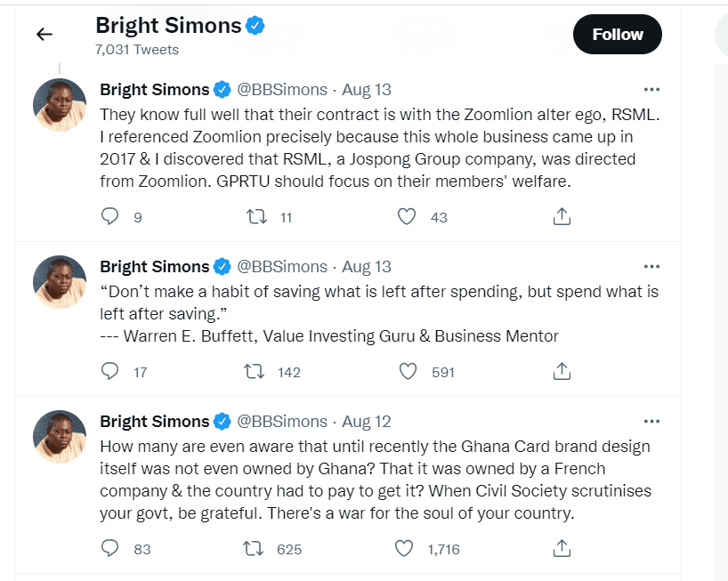Like the Warren Buffett quote tweet
The height and width of the screenshot is (581, 728).
(408, 372)
